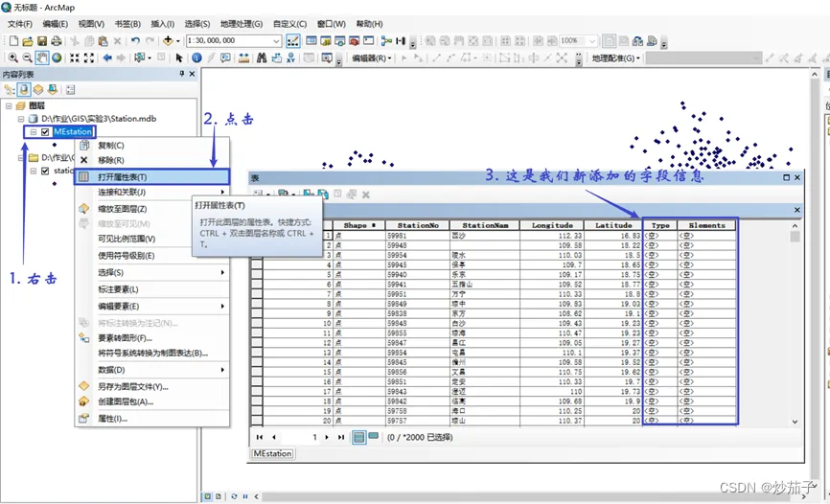830x504 pixels.
Task: Click the Type column header
Action: click(x=660, y=225)
